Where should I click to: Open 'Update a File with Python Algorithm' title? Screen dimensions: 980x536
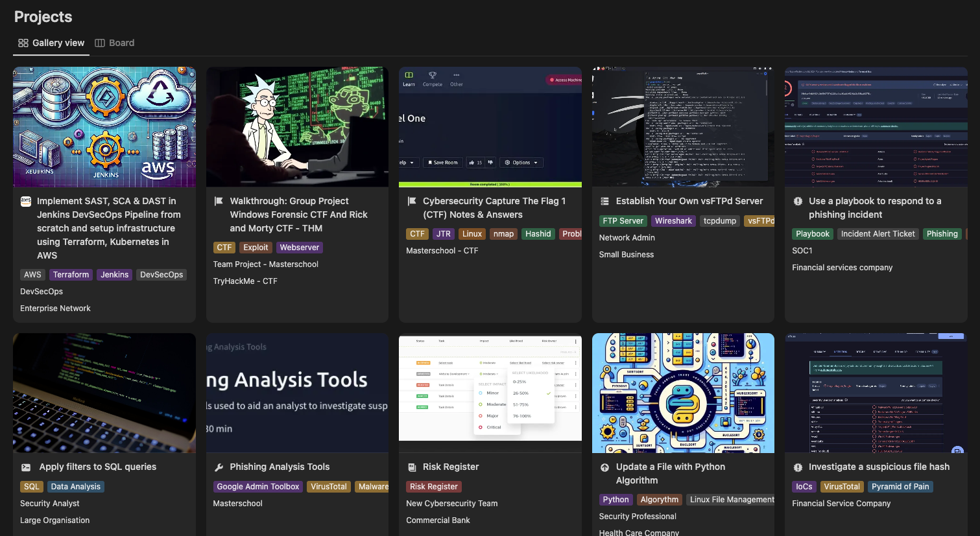tap(671, 473)
